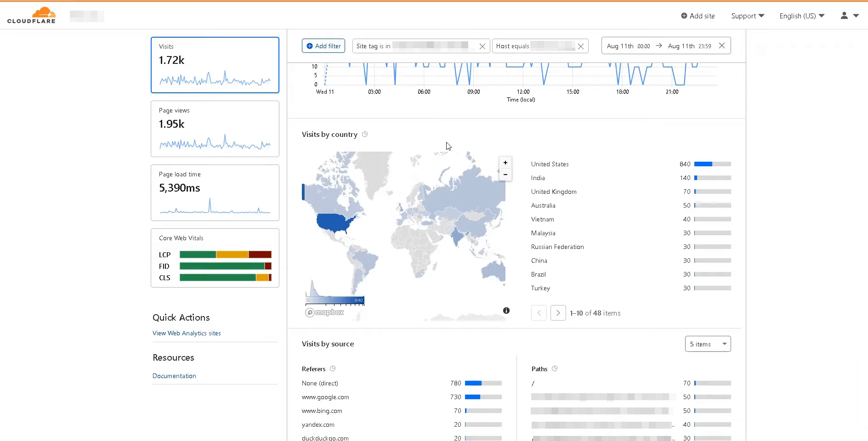This screenshot has height=441, width=868.
Task: Click the clock icon beside Visits by country
Action: point(365,134)
